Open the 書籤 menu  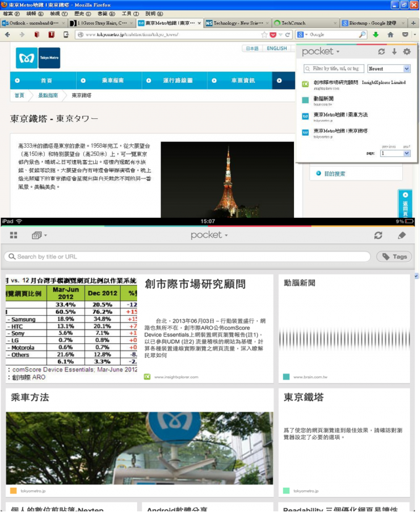[x=106, y=14]
